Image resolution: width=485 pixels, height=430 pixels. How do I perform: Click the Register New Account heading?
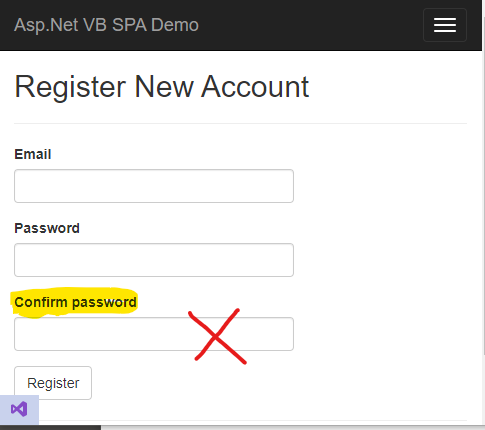point(162,87)
